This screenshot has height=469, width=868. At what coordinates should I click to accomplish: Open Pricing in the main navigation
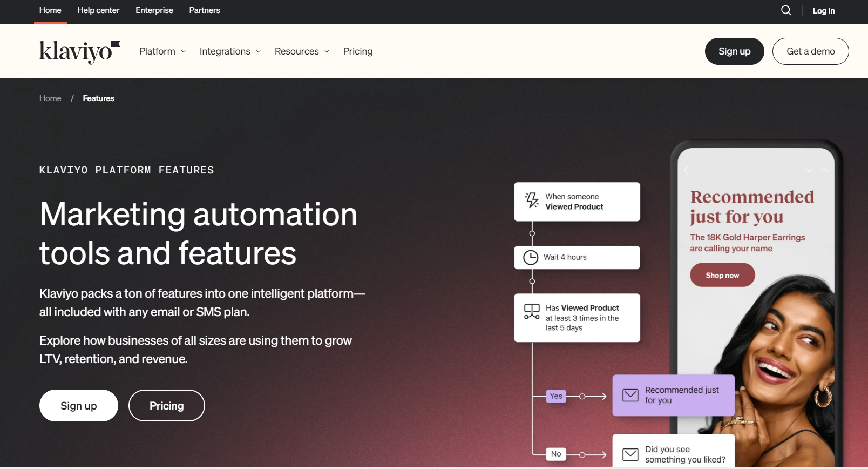click(358, 51)
